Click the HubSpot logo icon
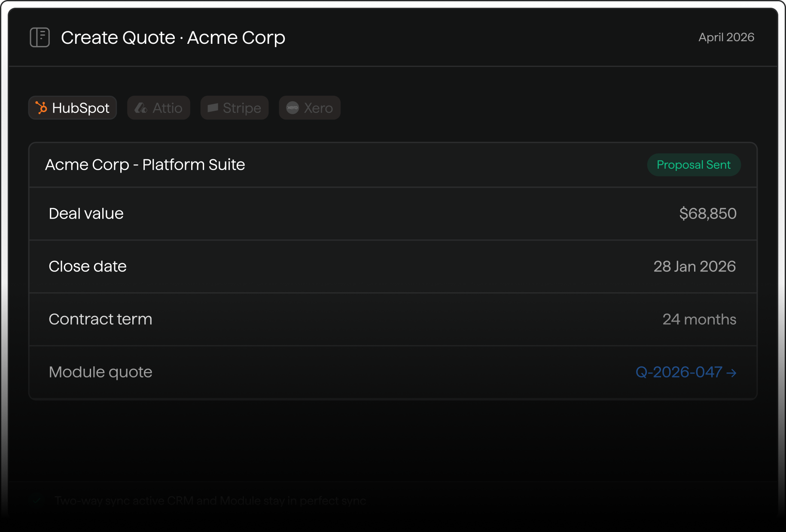 pyautogui.click(x=41, y=108)
